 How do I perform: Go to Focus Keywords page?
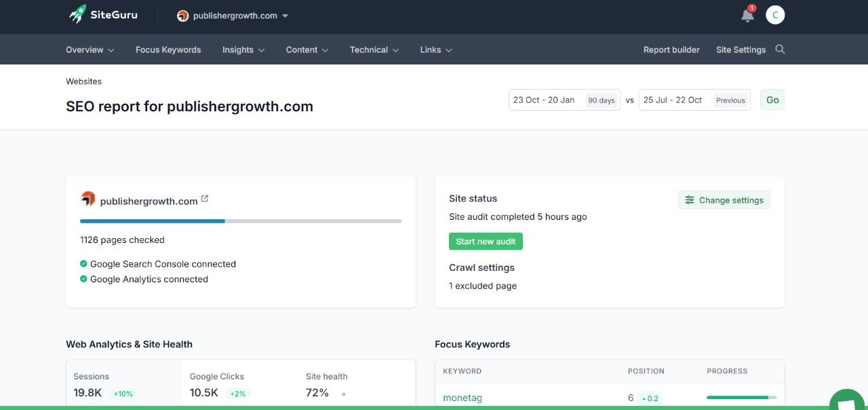[x=168, y=50]
